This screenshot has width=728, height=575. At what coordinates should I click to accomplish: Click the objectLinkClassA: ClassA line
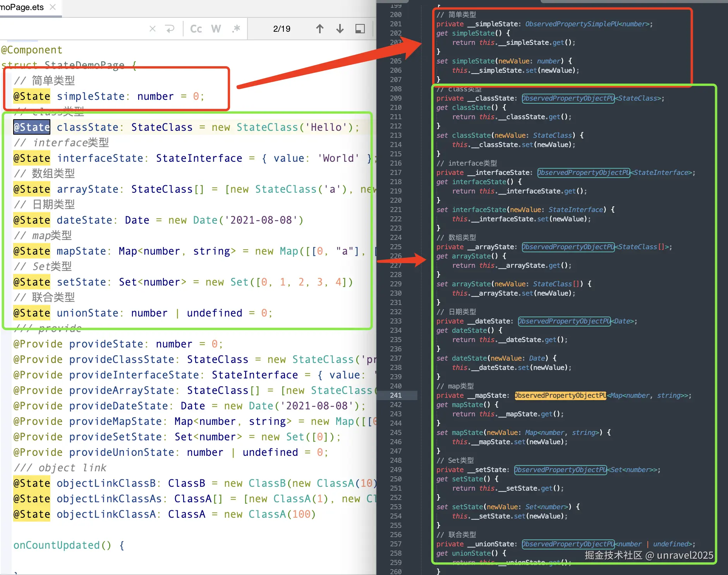pyautogui.click(x=165, y=514)
